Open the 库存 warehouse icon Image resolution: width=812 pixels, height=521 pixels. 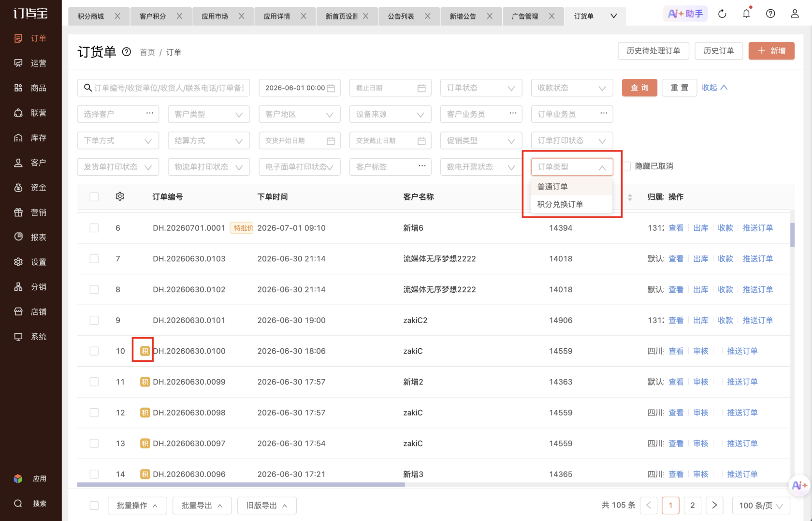[x=18, y=138]
